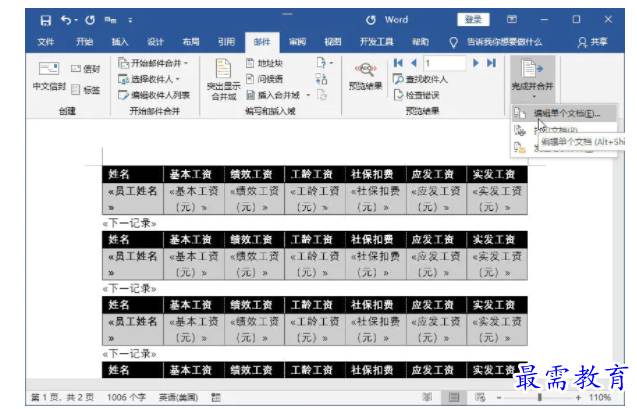Click the Match Fields icon
The width and height of the screenshot is (637, 409).
pos(321,79)
